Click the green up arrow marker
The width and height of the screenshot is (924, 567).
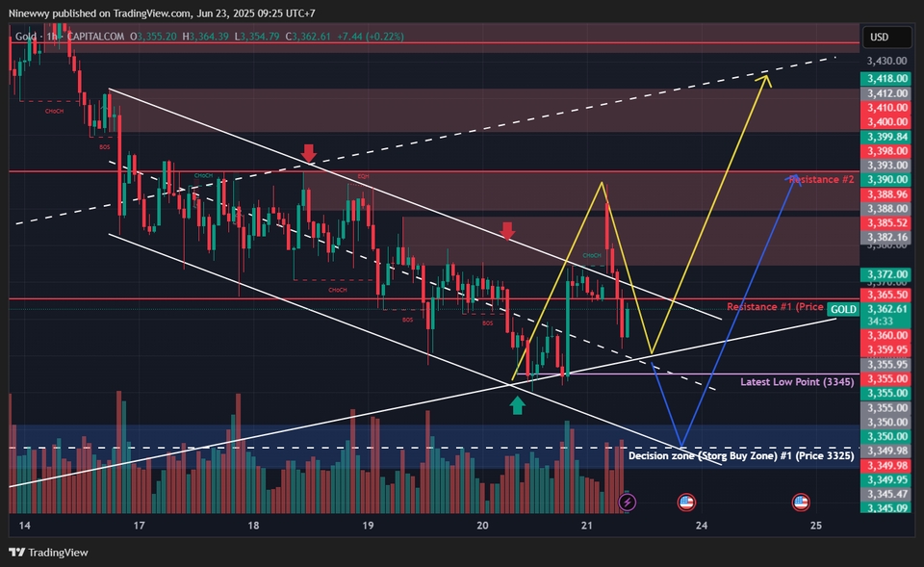(x=517, y=406)
